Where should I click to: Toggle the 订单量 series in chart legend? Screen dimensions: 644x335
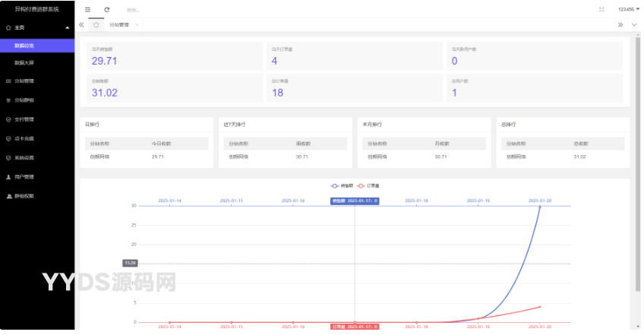(x=370, y=185)
